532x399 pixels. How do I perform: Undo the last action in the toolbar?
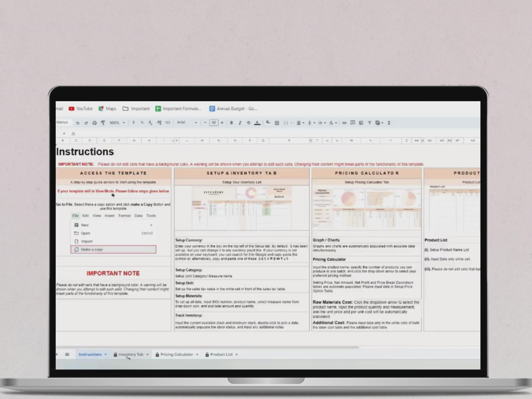78,123
